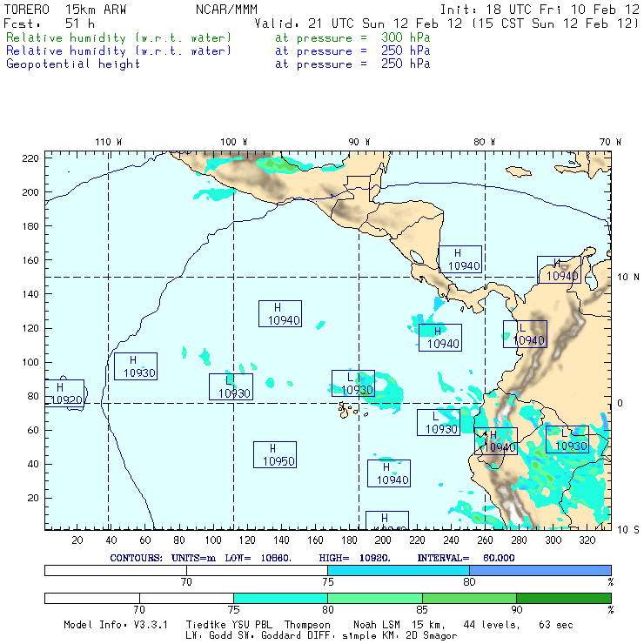Click the 'CONTOURS: UNITS=m' text

pos(163,558)
